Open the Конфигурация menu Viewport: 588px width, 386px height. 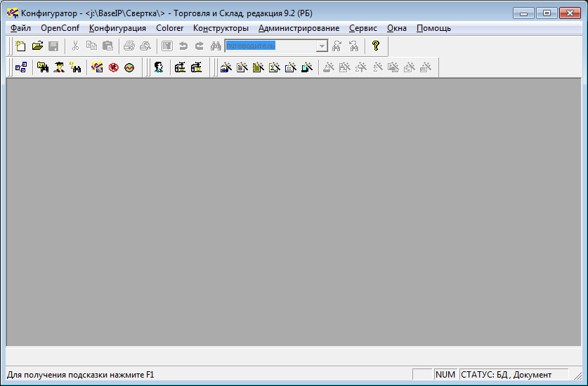tap(117, 28)
